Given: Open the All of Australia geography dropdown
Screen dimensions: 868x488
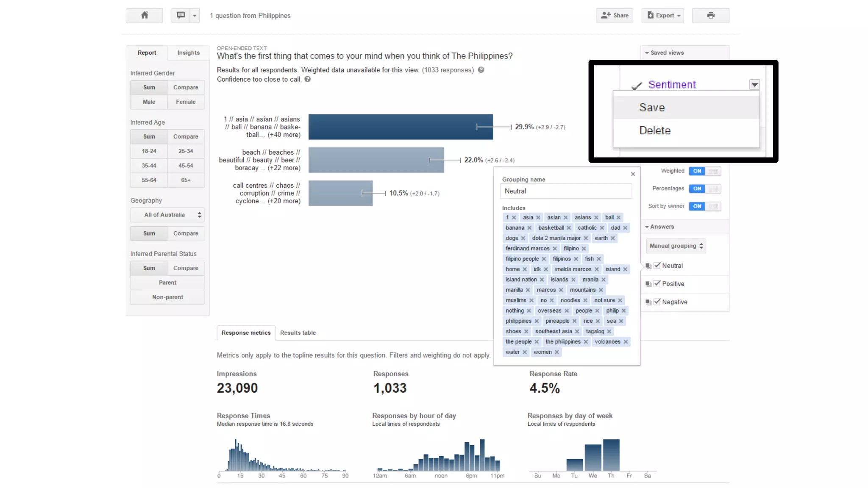Looking at the screenshot, I should [x=167, y=215].
